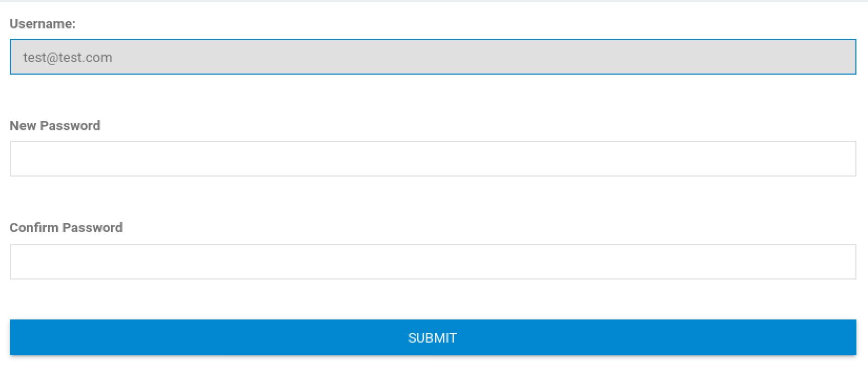Focus the New Password input field
868x372 pixels.
click(433, 159)
